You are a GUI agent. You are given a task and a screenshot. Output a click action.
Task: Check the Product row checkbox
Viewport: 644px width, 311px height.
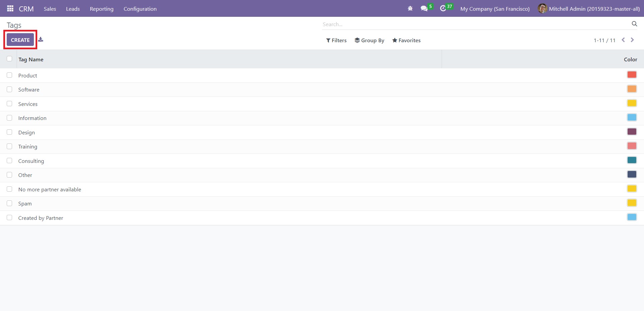(x=9, y=75)
